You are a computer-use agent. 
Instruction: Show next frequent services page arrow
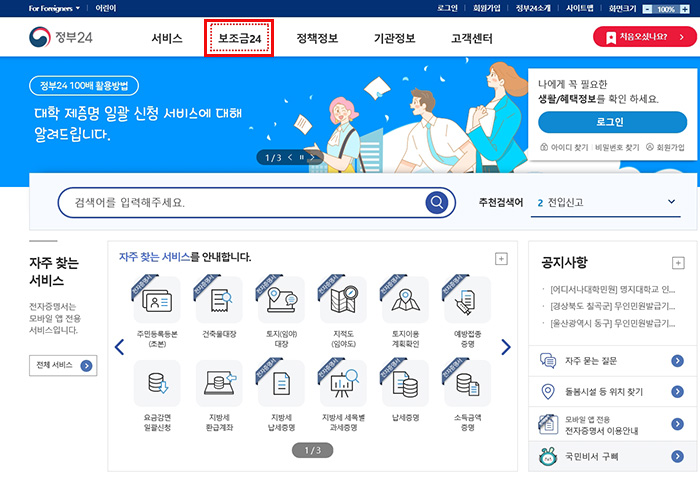(505, 347)
